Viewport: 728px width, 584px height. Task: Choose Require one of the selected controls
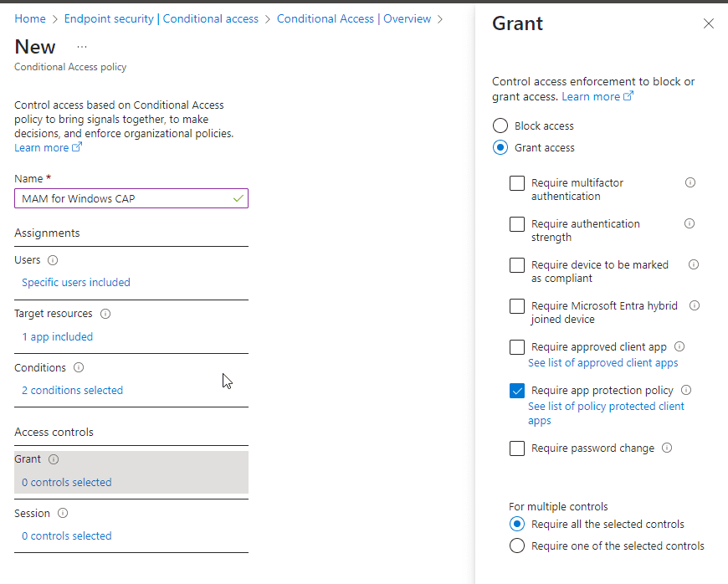(517, 546)
